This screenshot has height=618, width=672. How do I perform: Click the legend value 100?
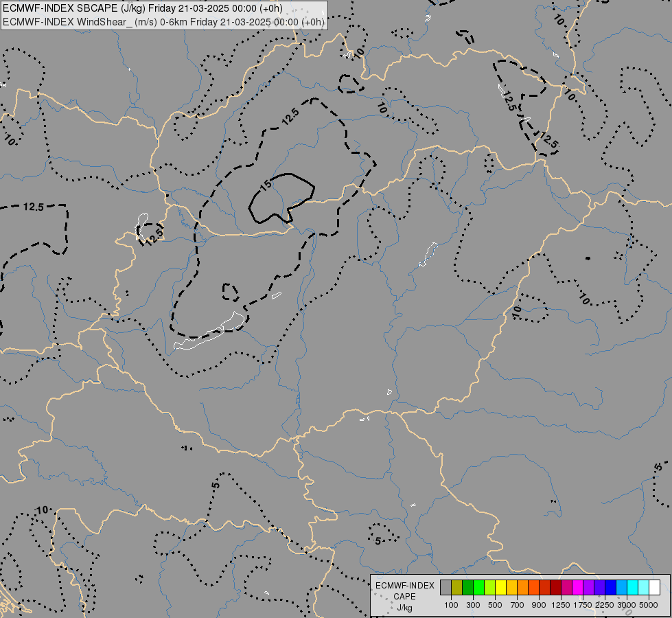pos(451,605)
